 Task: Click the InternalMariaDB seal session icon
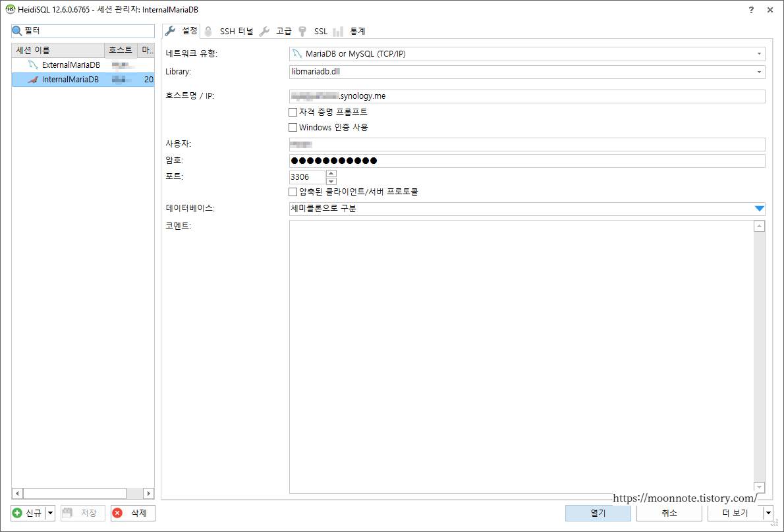(x=33, y=80)
